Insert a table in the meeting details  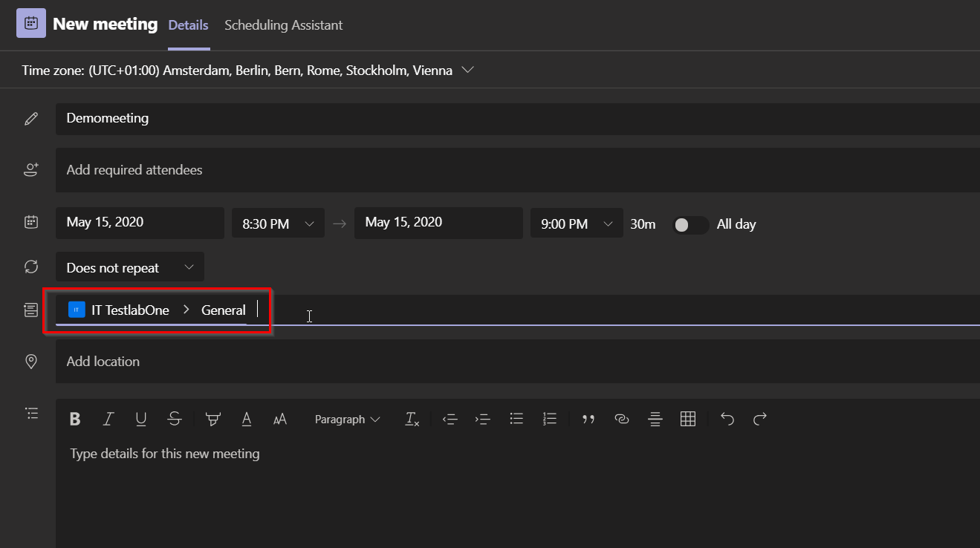(x=688, y=420)
